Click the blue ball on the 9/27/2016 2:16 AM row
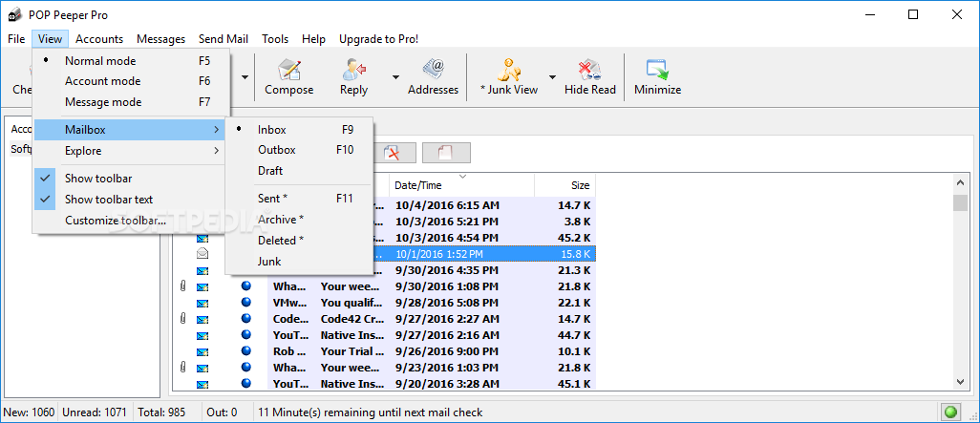980x423 pixels. coord(246,335)
